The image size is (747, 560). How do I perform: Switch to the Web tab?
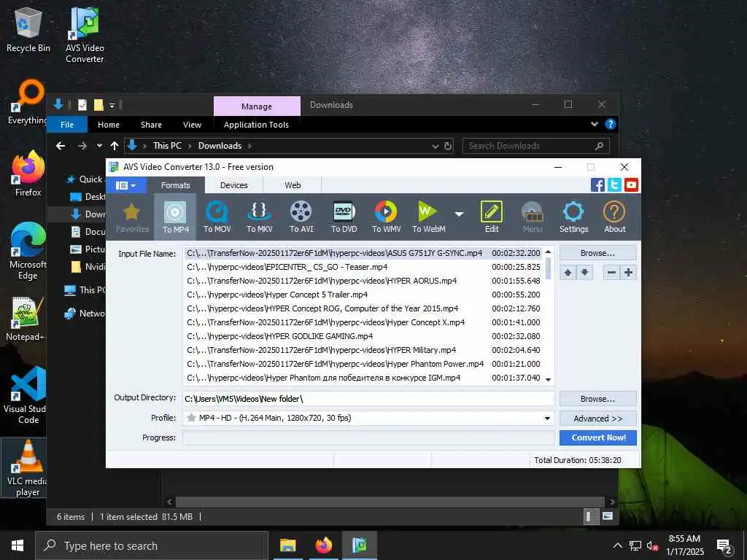[x=293, y=185]
